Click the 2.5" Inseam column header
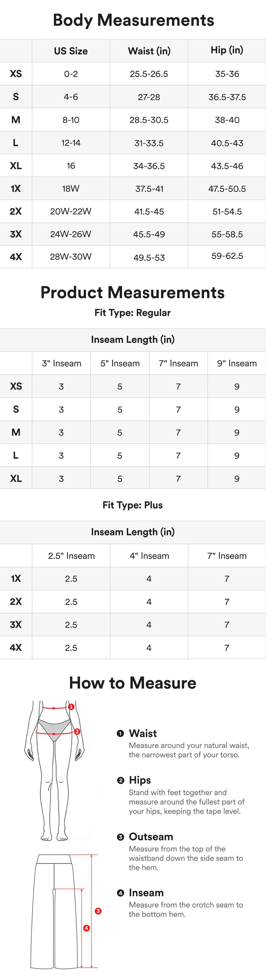 [71, 556]
